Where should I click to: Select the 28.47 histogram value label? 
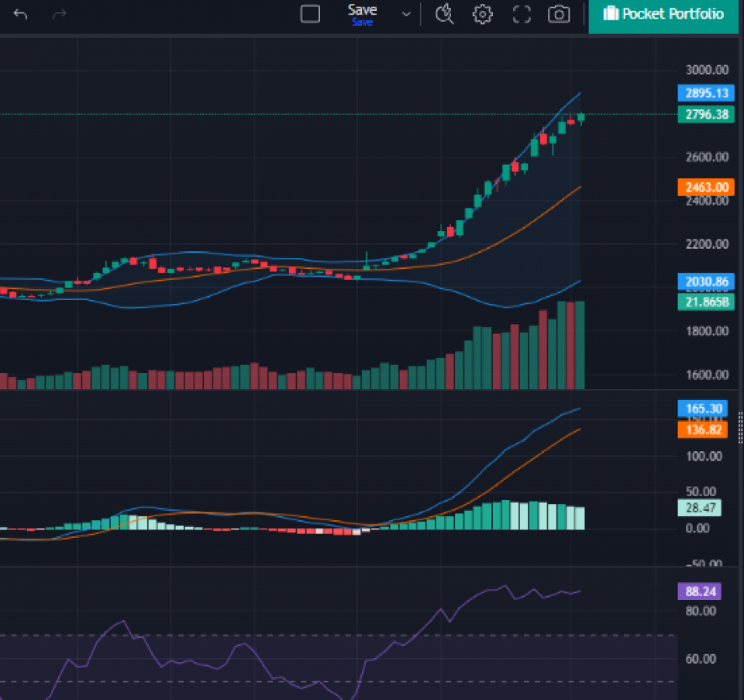[x=700, y=508]
